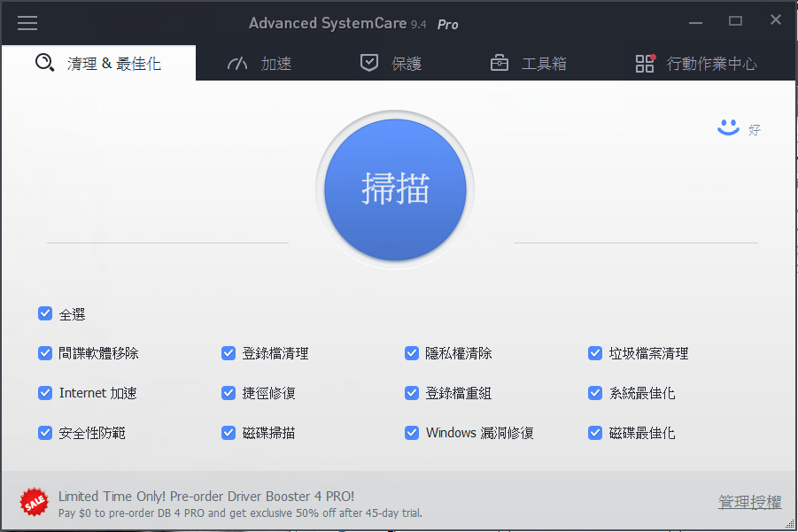This screenshot has width=798, height=532.
Task: Click the red SALE badge icon
Action: pyautogui.click(x=34, y=502)
